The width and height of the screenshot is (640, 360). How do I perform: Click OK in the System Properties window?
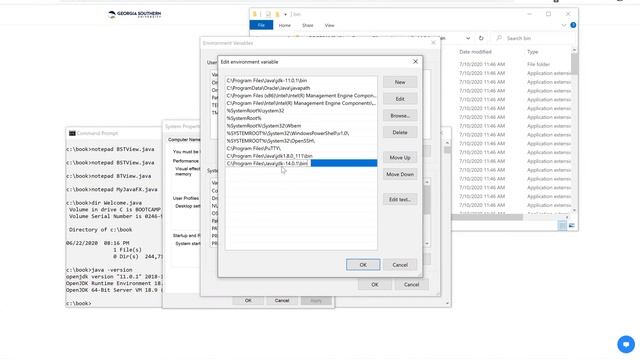pyautogui.click(x=248, y=300)
